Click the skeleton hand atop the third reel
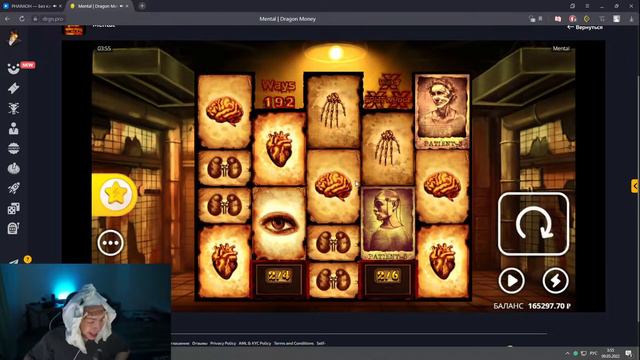The image size is (640, 360). pos(333,111)
